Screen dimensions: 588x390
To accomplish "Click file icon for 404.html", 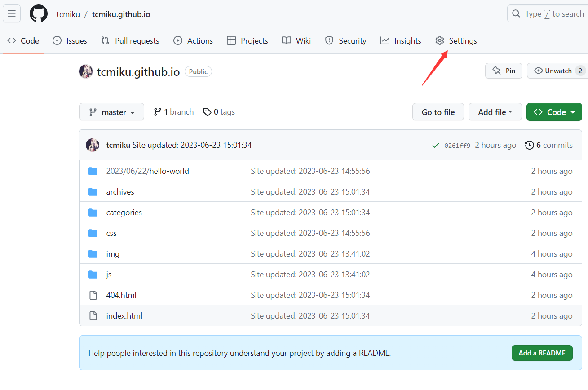I will [93, 295].
